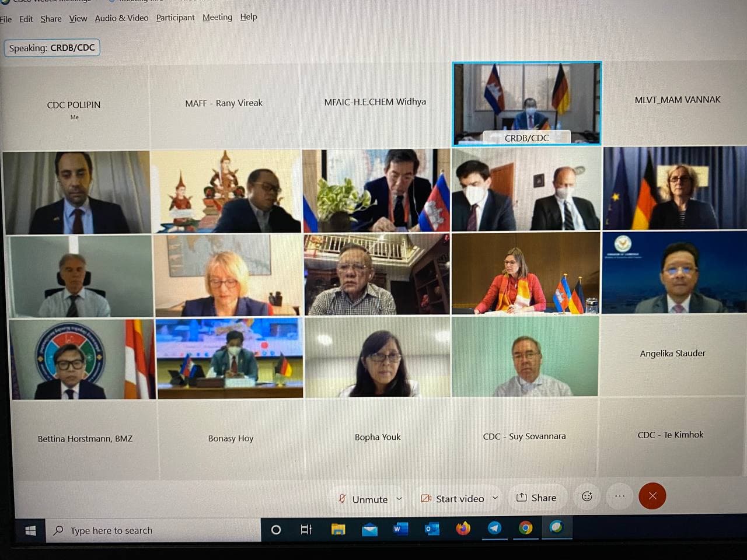Open the reactions emoji button
747x560 pixels.
click(587, 496)
